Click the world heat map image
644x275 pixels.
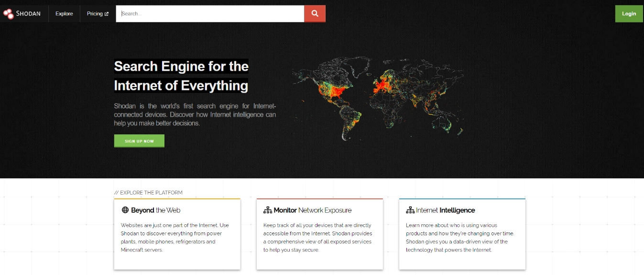point(378,99)
